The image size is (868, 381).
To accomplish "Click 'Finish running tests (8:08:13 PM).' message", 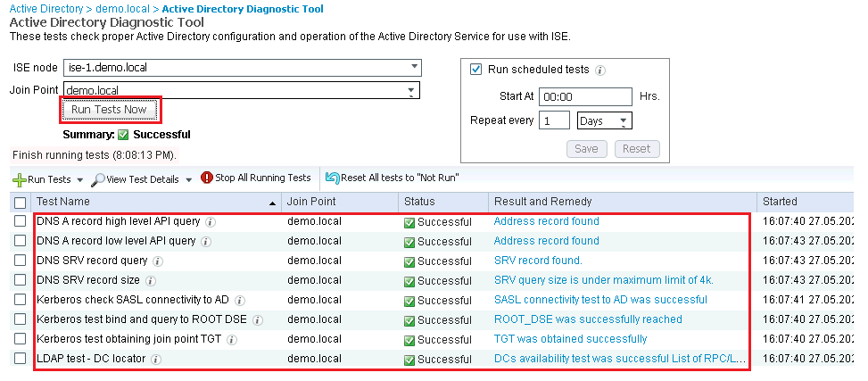I will 95,155.
